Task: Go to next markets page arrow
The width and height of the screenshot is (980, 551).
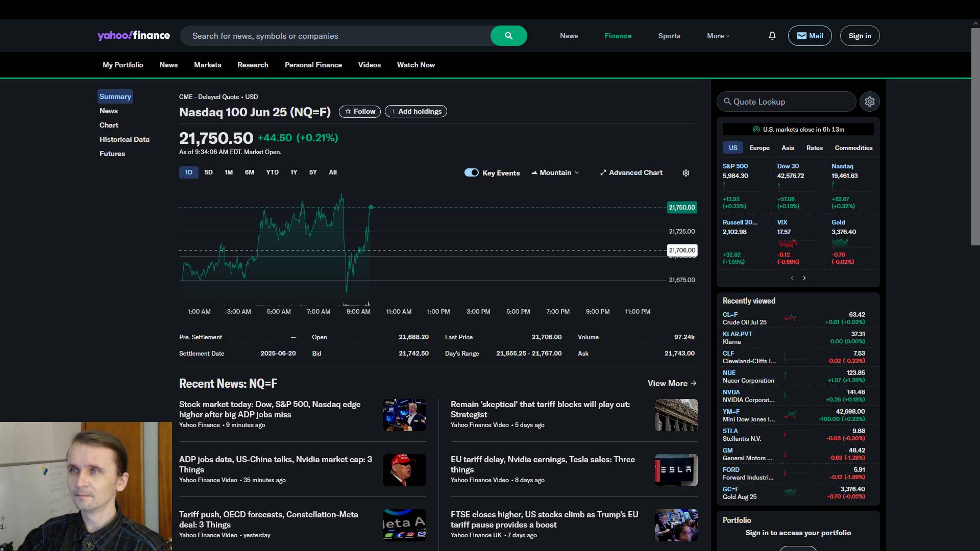Action: point(804,278)
